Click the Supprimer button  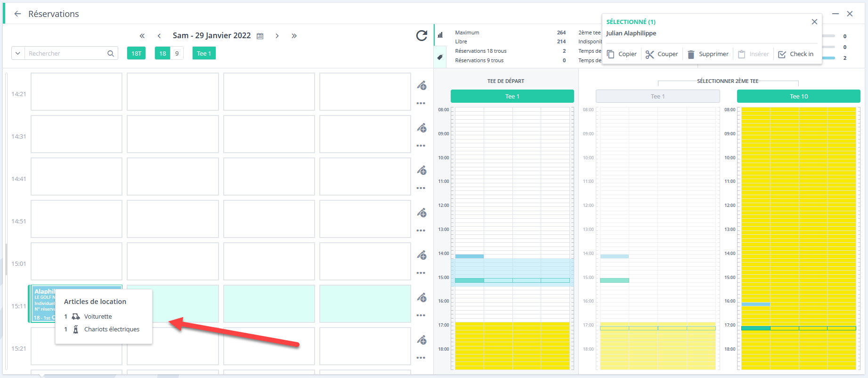[708, 54]
